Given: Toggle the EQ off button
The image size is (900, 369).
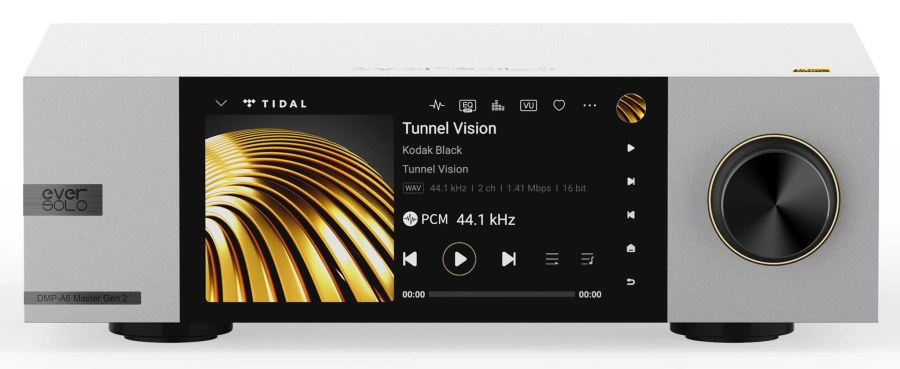Looking at the screenshot, I should point(467,106).
